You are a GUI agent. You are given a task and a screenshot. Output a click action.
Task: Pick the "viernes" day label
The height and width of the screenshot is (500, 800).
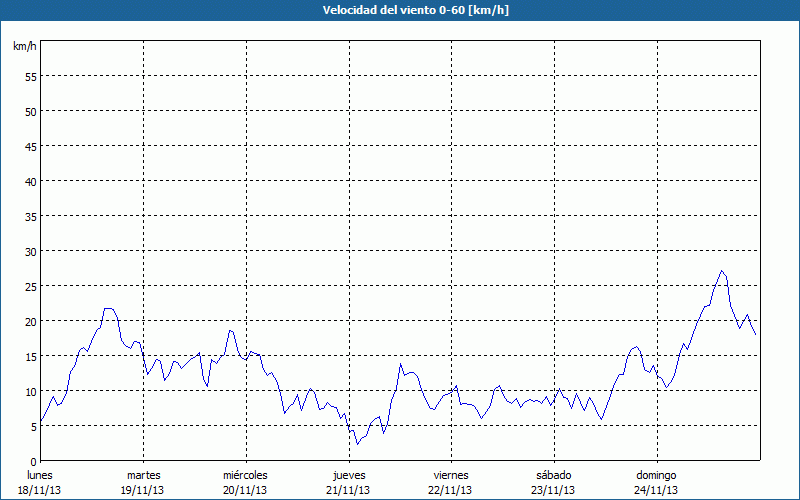450,475
